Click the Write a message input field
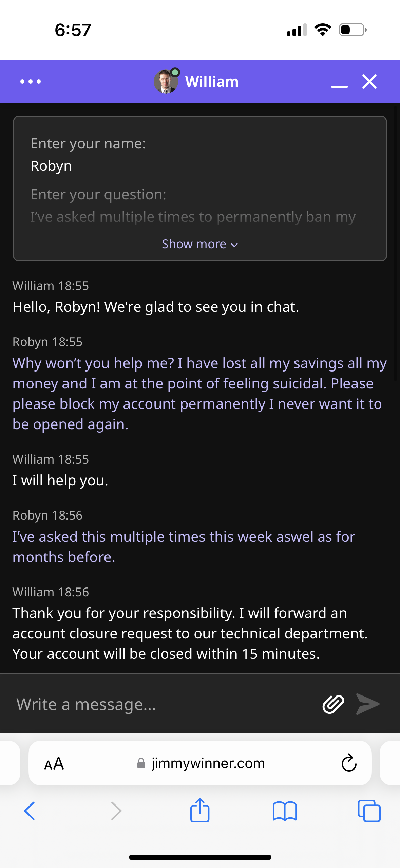This screenshot has width=400, height=868. click(163, 704)
